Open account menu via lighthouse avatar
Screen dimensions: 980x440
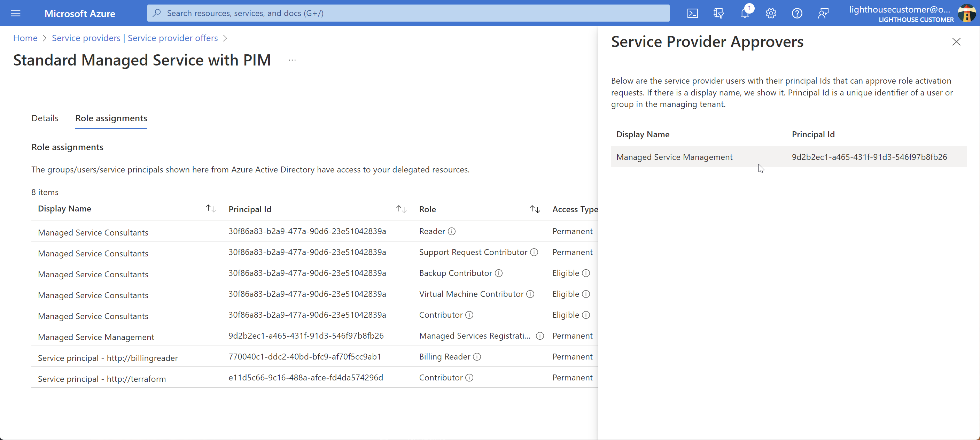(967, 13)
